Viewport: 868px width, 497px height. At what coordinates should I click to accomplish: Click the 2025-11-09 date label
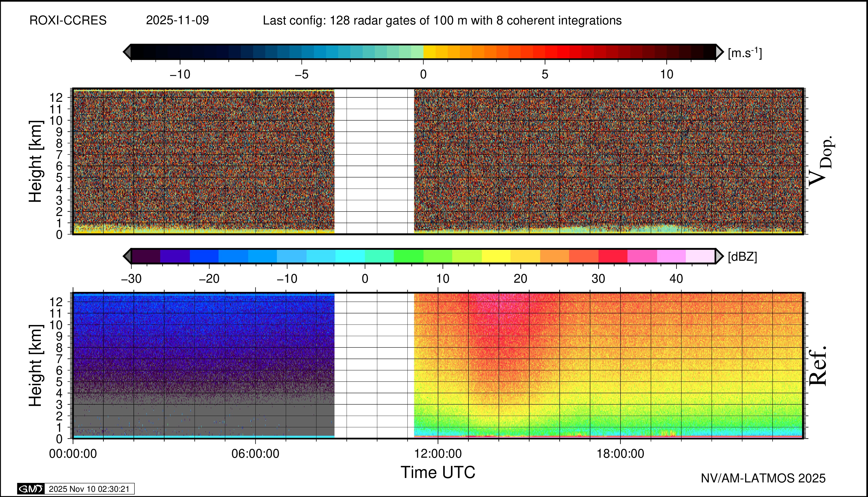pos(177,21)
